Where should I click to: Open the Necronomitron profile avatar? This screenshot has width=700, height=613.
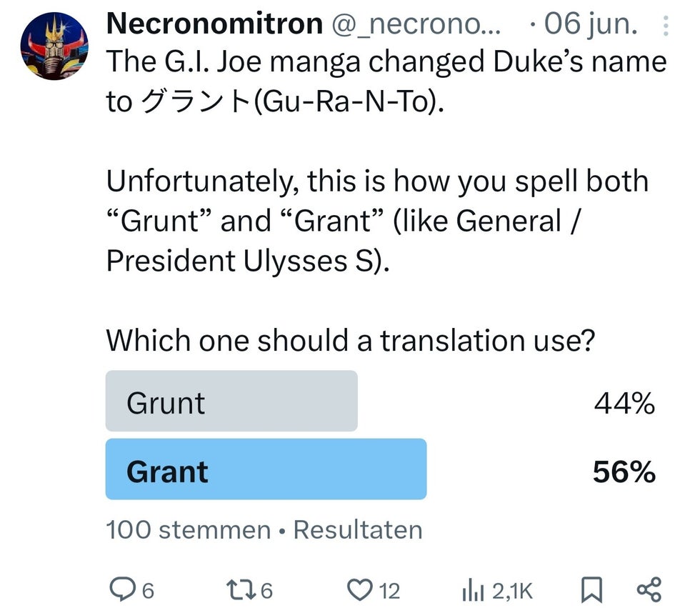[x=54, y=46]
